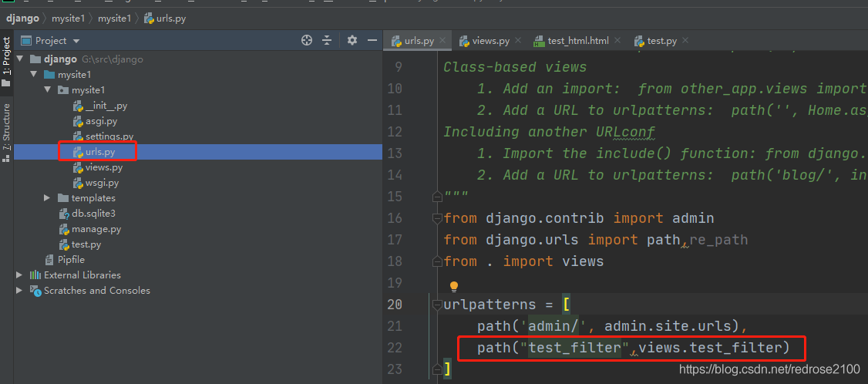868x384 pixels.
Task: Fold the import end marker at line 18
Action: coord(436,261)
